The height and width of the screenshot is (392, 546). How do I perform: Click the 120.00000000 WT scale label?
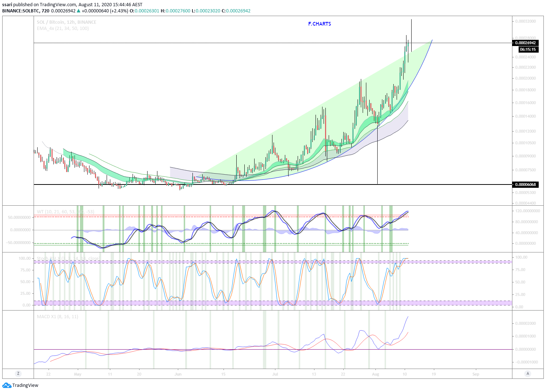[527, 211]
